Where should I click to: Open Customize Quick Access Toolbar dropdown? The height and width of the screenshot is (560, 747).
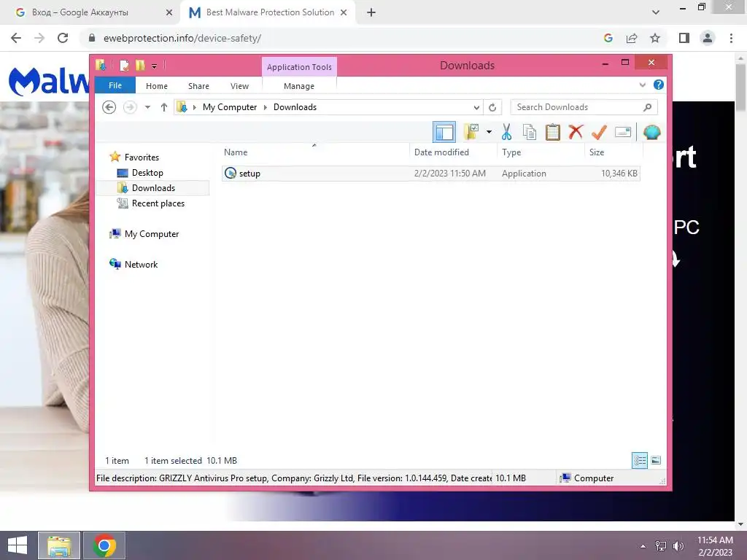[155, 66]
